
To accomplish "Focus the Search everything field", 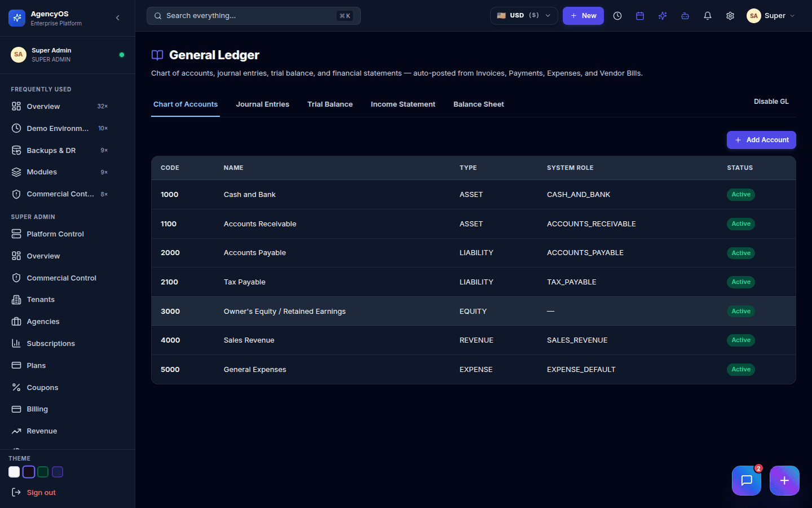I will [x=254, y=16].
